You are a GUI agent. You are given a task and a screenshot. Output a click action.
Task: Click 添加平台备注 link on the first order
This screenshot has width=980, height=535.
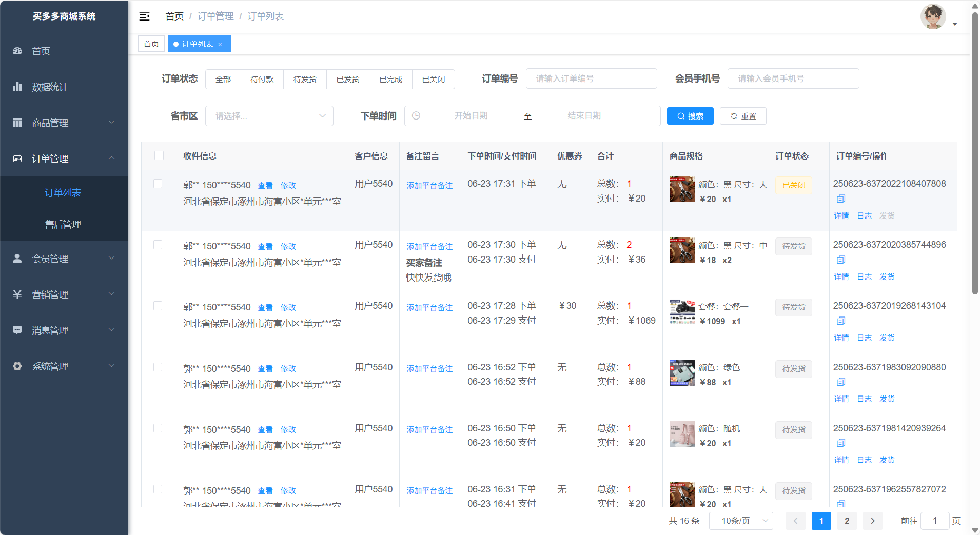coord(429,185)
